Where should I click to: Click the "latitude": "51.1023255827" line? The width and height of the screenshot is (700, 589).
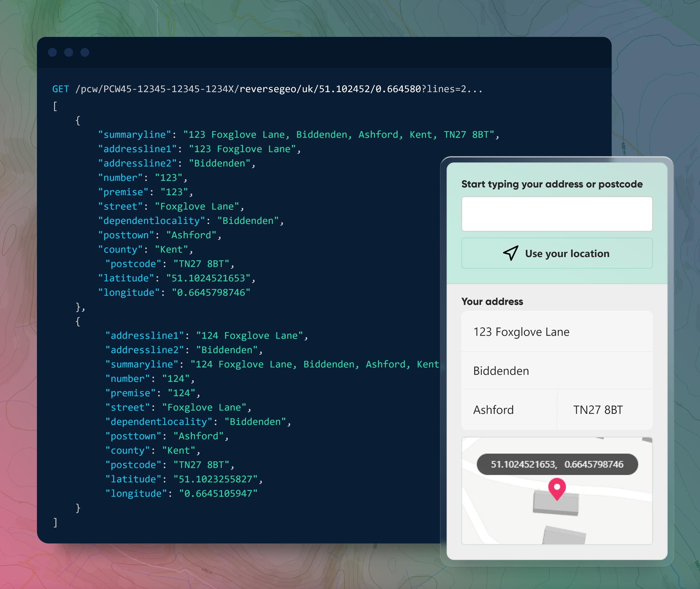coord(184,479)
